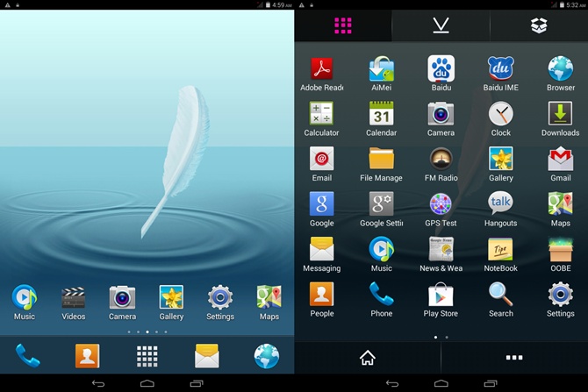
Task: Tap system Back on right screen
Action: coord(392,383)
